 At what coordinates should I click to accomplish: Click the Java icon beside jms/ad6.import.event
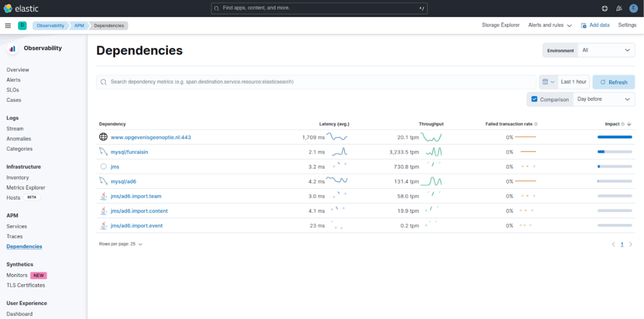click(x=104, y=225)
